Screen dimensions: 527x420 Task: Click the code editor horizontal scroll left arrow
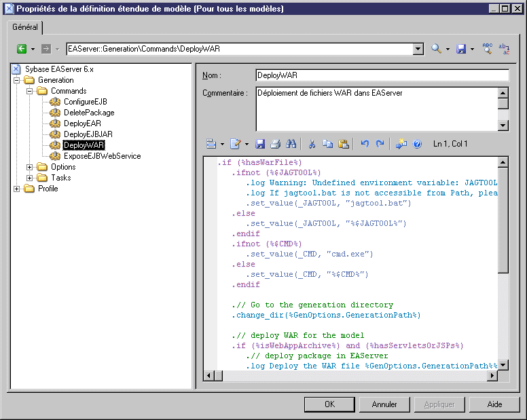click(x=208, y=375)
